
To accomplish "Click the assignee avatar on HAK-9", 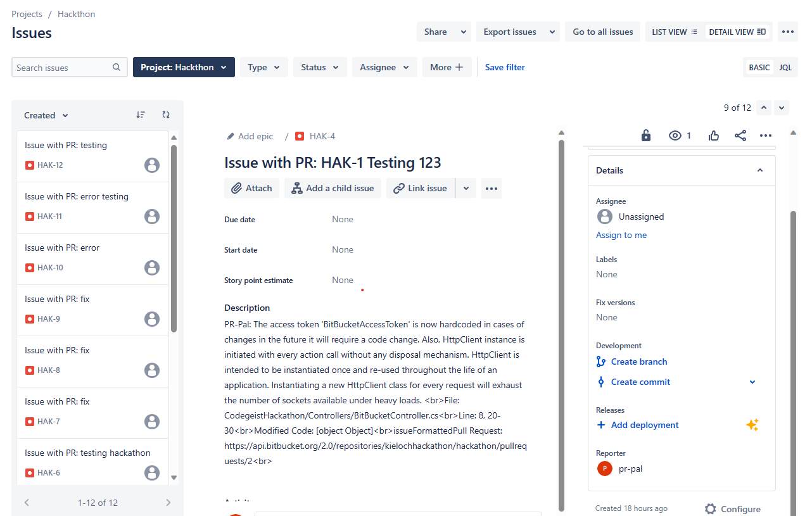I will tap(152, 319).
